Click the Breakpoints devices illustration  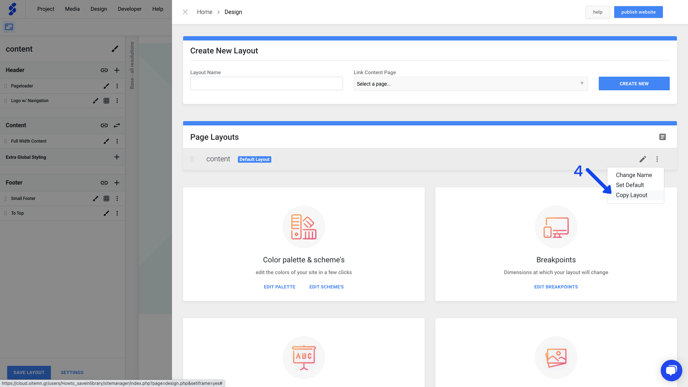(556, 227)
